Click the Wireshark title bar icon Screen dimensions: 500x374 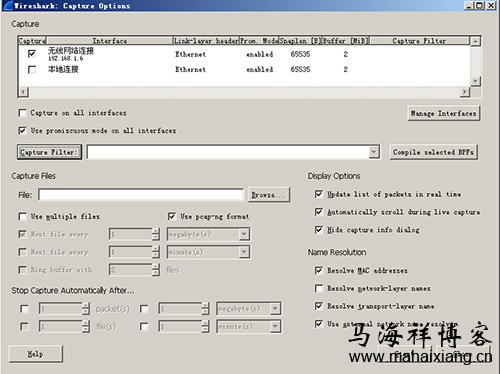click(8, 5)
